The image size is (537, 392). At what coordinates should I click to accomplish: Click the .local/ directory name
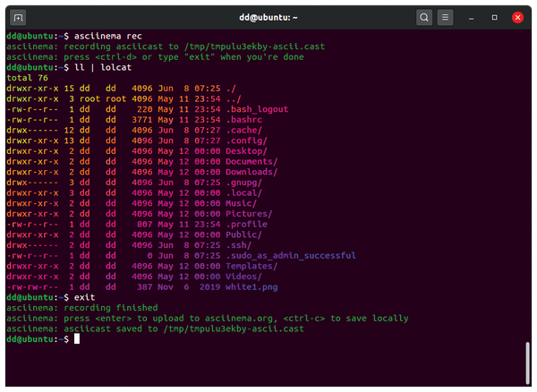pos(243,192)
